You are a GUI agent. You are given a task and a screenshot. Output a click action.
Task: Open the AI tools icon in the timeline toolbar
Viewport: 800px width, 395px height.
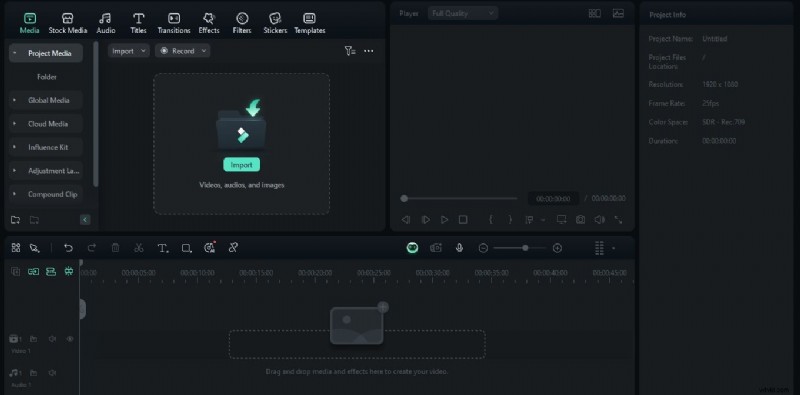[x=210, y=248]
